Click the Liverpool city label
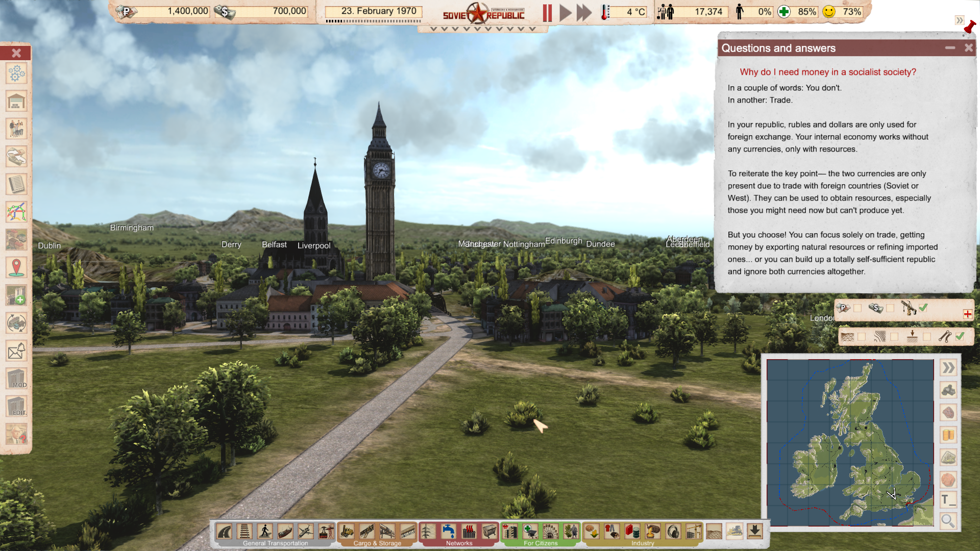Viewport: 980px width, 551px height. tap(314, 245)
